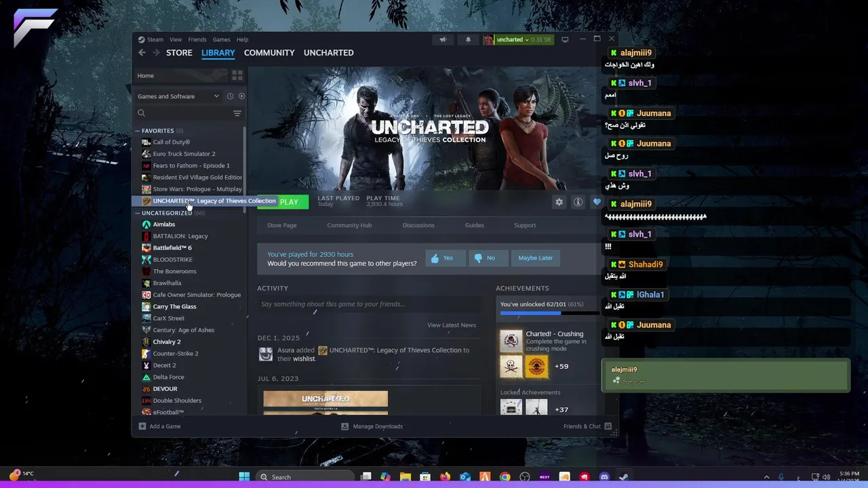Sort library by recent activity clock icon
The height and width of the screenshot is (488, 868).
(x=230, y=96)
